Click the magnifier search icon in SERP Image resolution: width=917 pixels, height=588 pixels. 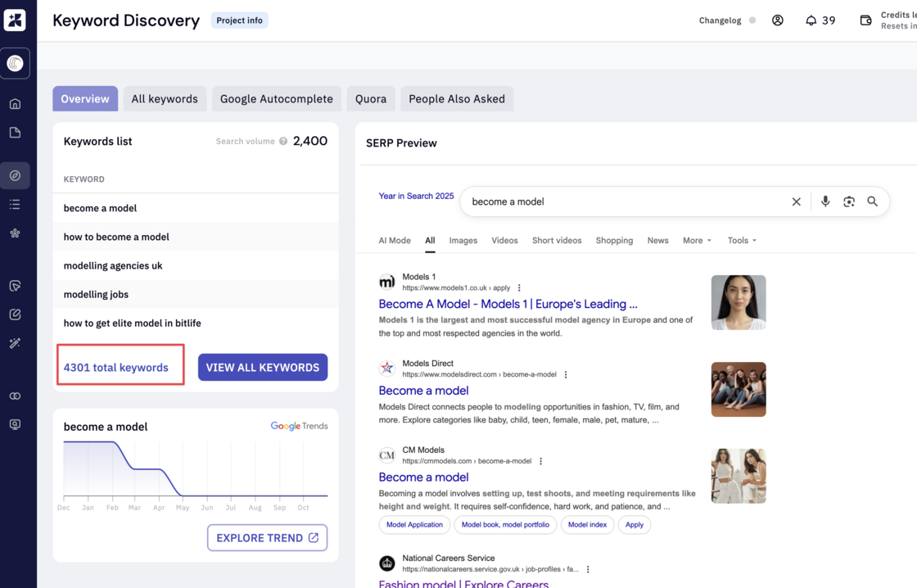(x=873, y=201)
